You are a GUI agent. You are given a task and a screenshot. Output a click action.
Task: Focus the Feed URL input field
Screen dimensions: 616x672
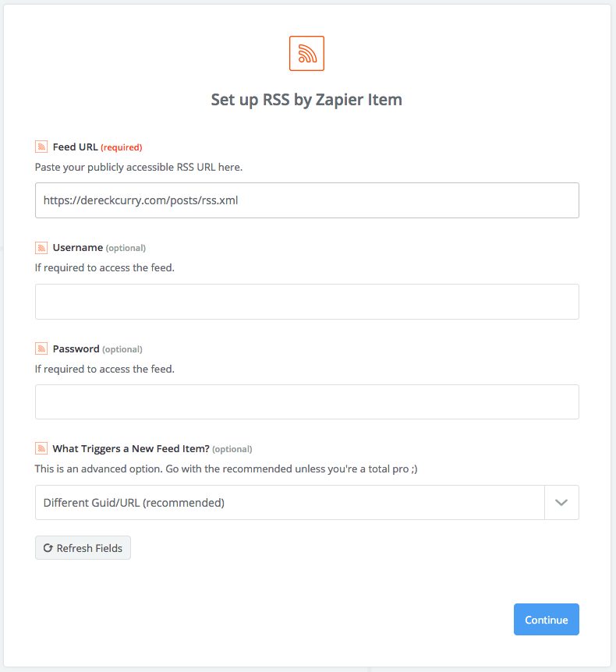[307, 200]
